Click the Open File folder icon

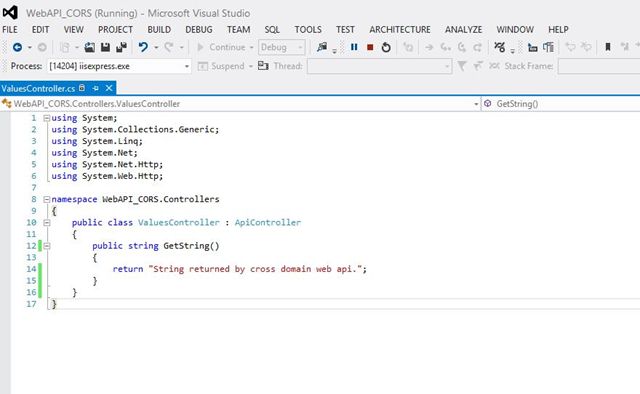pyautogui.click(x=89, y=47)
